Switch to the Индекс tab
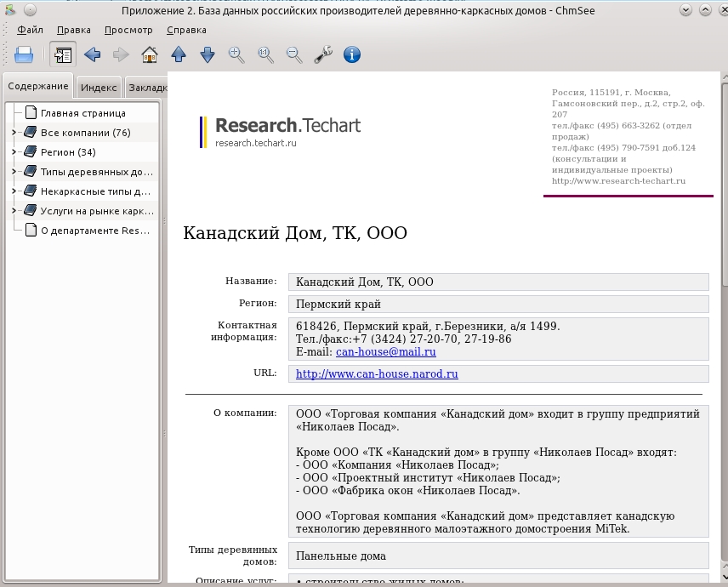Viewport: 728px width, 587px height. pyautogui.click(x=99, y=88)
